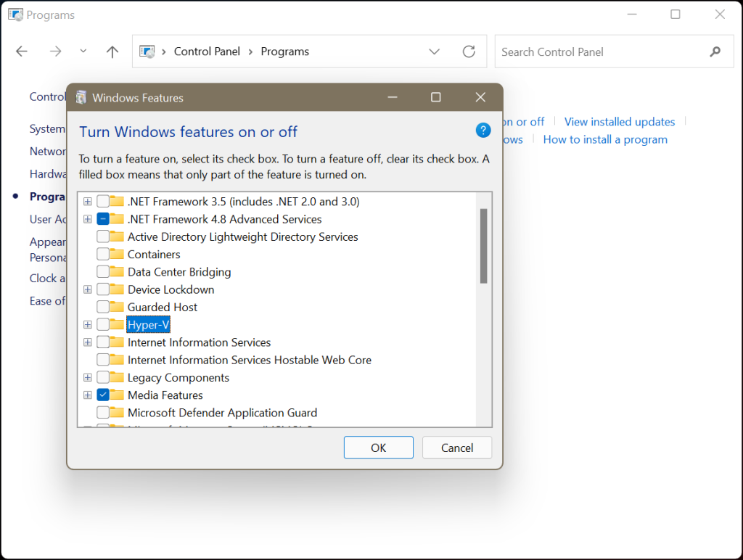This screenshot has height=560, width=743.
Task: Open the View installed updates link
Action: (619, 121)
